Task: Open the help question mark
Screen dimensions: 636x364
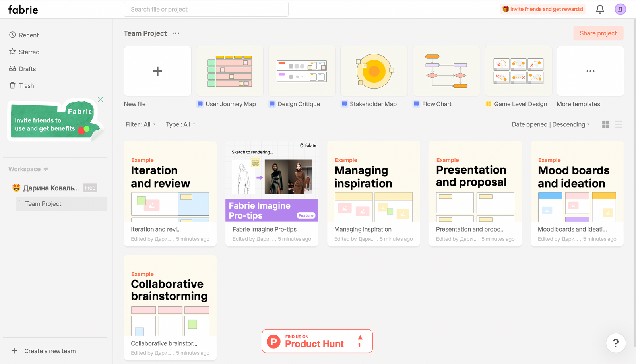Action: click(616, 343)
